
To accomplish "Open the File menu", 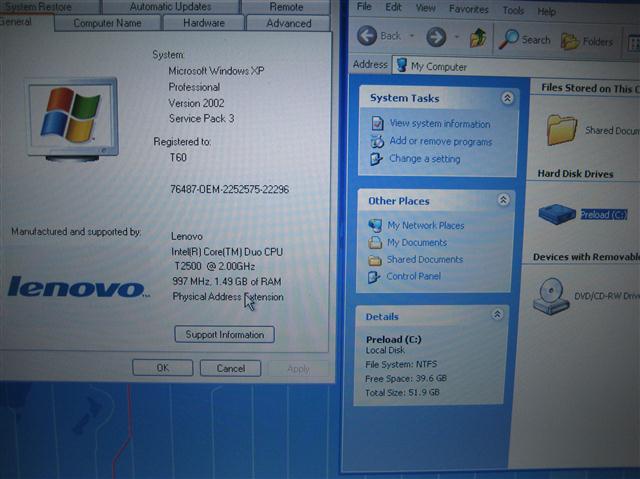I will 364,7.
